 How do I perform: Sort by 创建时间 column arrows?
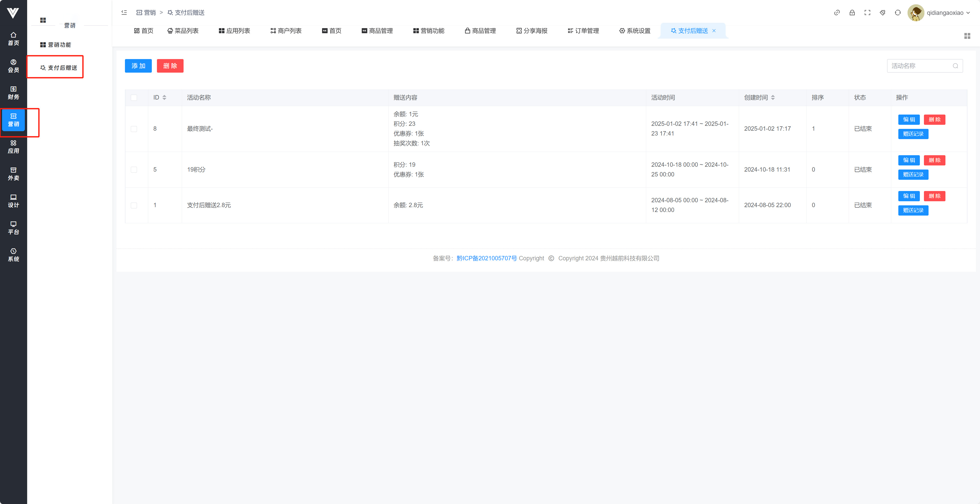(773, 98)
